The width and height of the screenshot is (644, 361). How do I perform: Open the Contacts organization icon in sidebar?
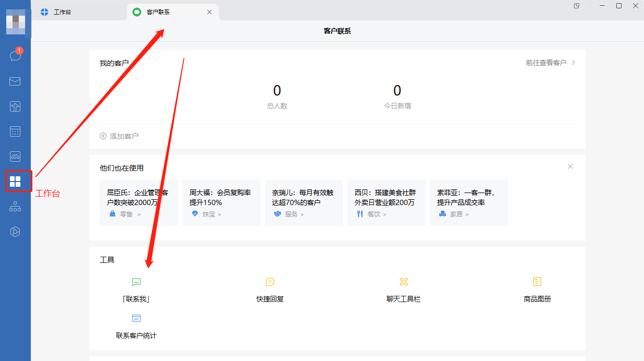click(15, 206)
